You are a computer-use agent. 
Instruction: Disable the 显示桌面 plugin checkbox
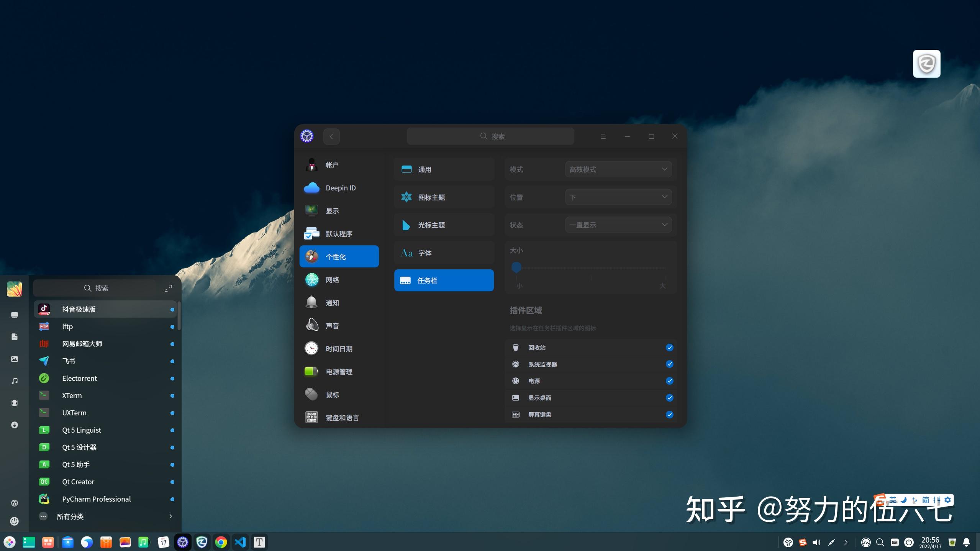coord(669,398)
